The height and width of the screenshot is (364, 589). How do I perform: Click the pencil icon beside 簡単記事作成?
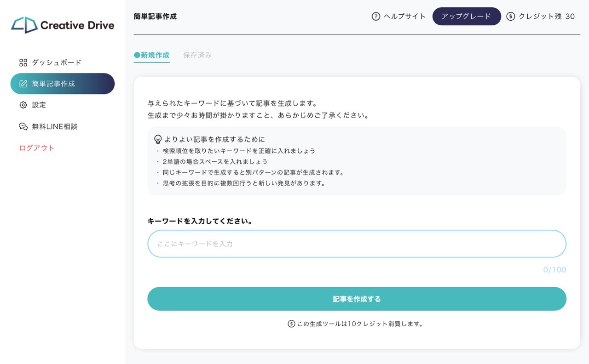[x=23, y=84]
